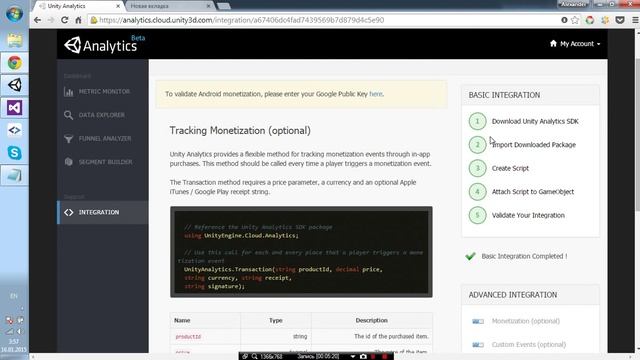
Task: Click the Custom Events (optional) toggle icon
Action: [x=478, y=345]
